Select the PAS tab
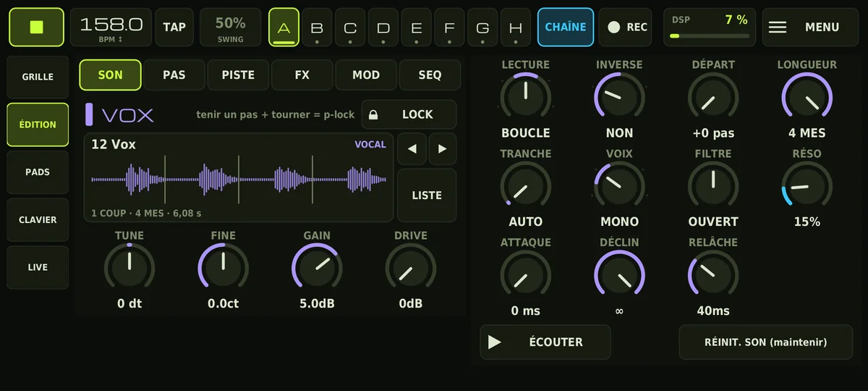The image size is (868, 391). coord(174,75)
